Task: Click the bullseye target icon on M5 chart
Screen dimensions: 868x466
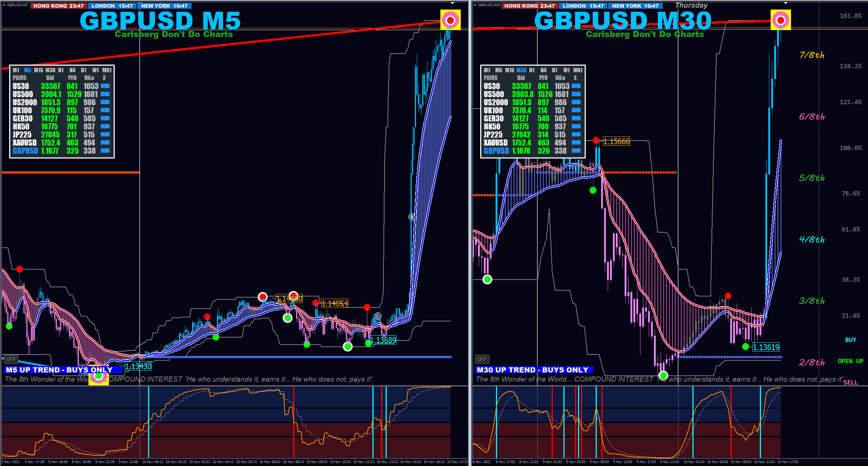Action: (x=450, y=20)
